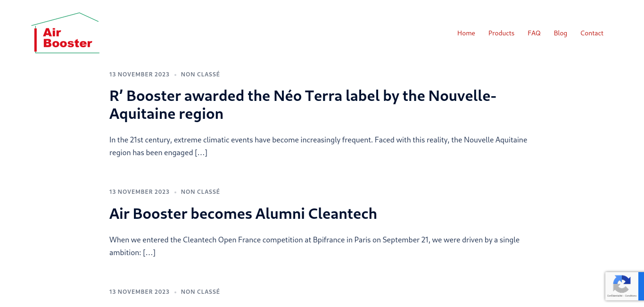This screenshot has width=644, height=307.
Task: Open the reCAPTCHA Confidentialité link
Action: click(615, 296)
